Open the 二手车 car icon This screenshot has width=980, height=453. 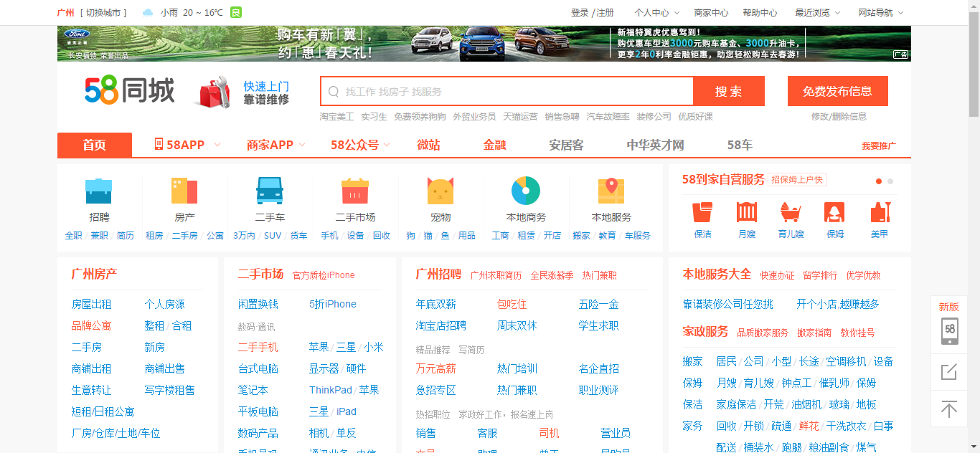(270, 191)
